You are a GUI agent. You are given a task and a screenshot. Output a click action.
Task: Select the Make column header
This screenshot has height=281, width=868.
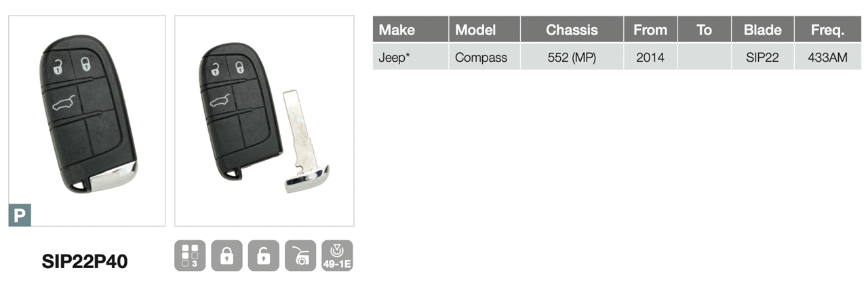tap(410, 30)
